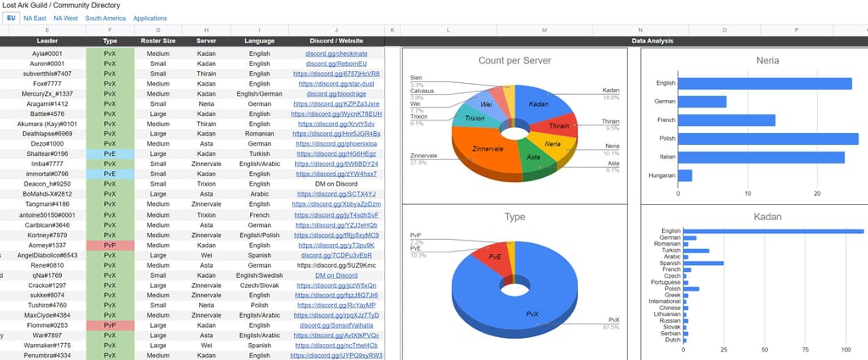Open the NA East tab
The height and width of the screenshot is (360, 868).
(x=35, y=19)
